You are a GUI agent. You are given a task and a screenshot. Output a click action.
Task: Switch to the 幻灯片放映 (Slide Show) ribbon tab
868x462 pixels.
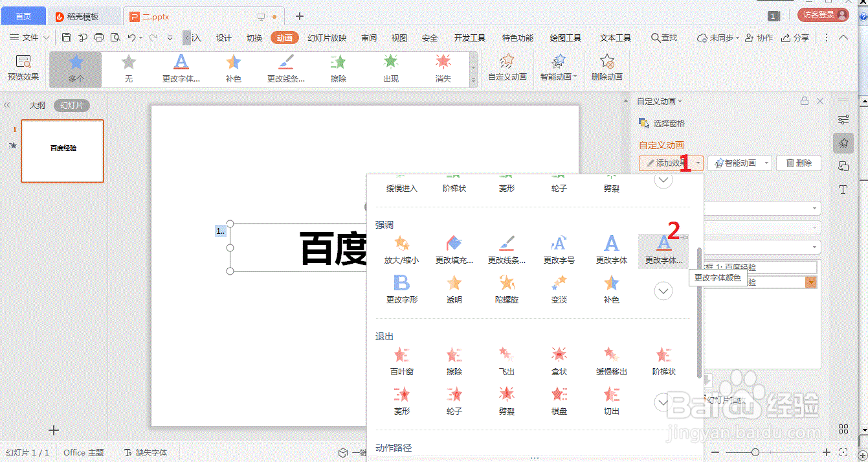(x=327, y=38)
